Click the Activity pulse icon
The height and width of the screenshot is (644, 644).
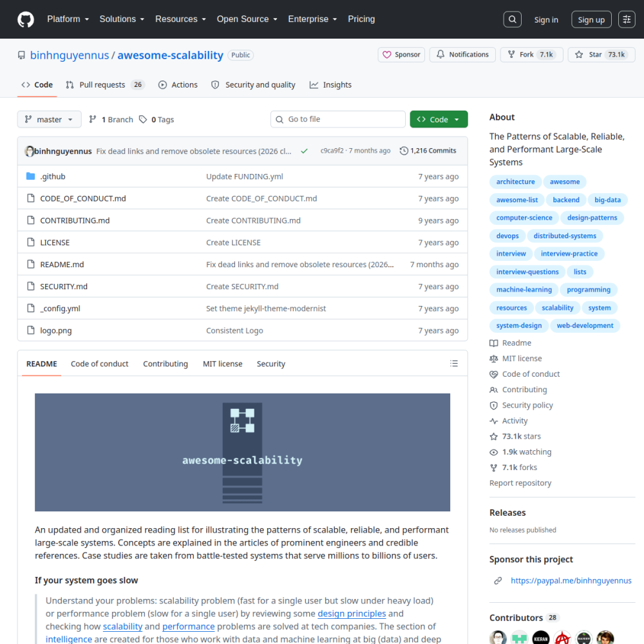(x=494, y=421)
